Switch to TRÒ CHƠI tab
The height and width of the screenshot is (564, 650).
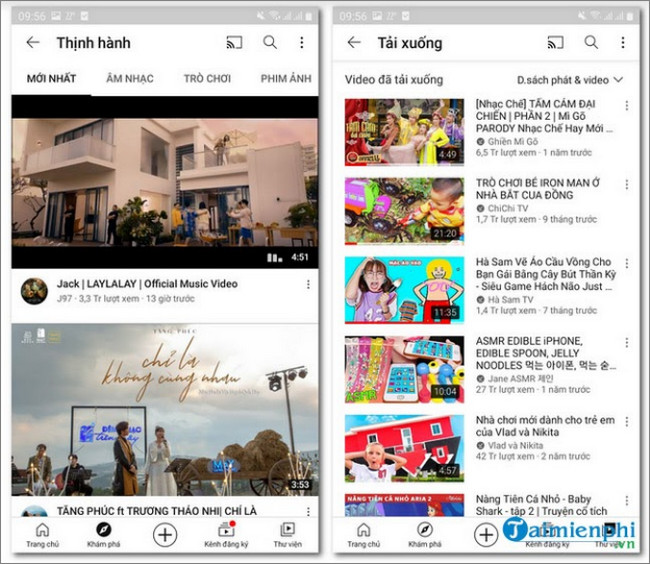pyautogui.click(x=207, y=78)
